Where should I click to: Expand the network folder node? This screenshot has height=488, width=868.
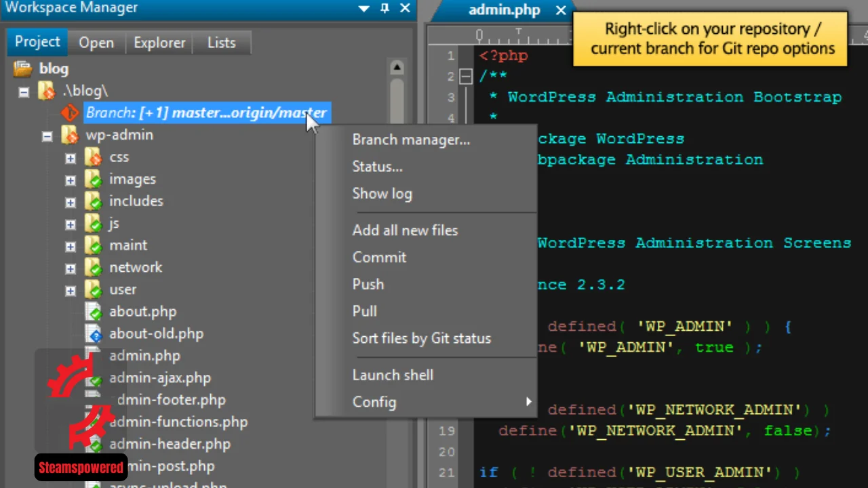pos(71,268)
